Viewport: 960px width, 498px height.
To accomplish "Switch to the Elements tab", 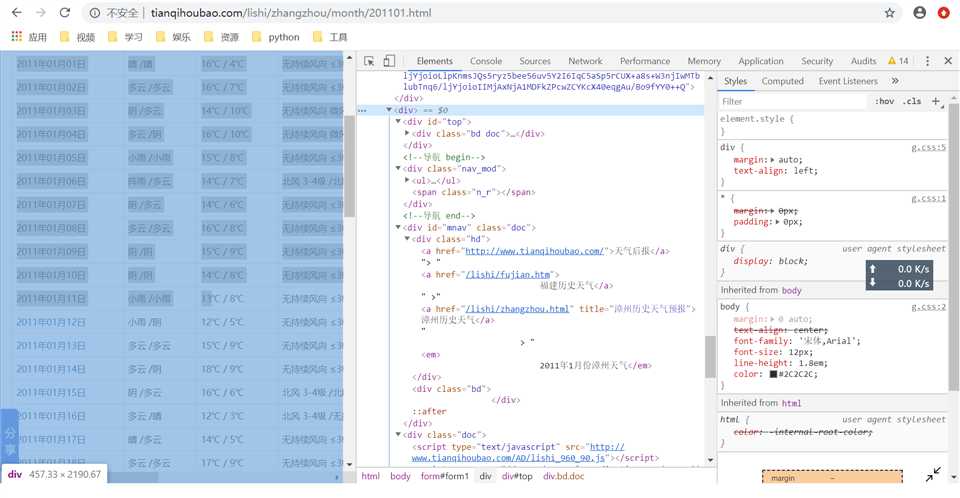I will pyautogui.click(x=435, y=61).
